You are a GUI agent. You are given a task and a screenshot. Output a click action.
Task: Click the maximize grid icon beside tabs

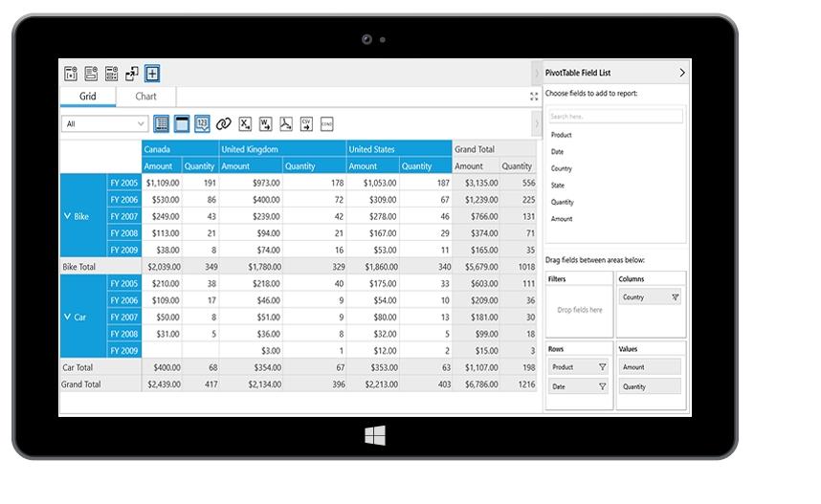pyautogui.click(x=534, y=97)
